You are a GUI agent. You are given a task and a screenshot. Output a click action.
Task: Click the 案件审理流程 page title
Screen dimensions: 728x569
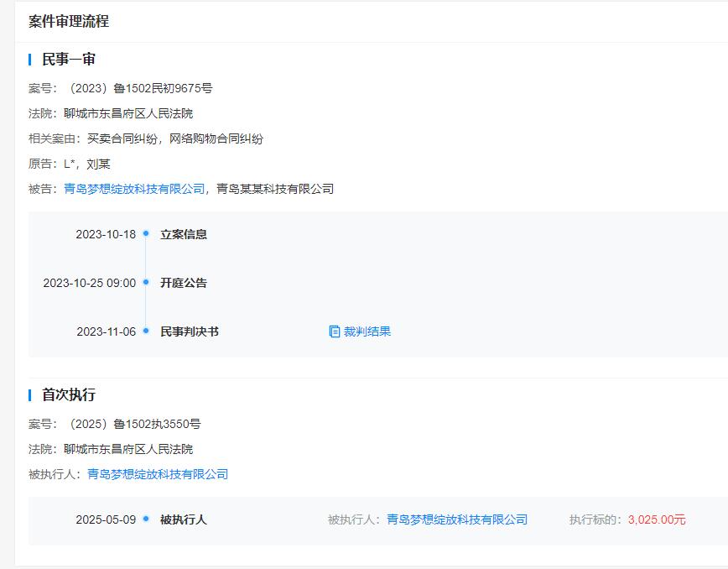[69, 21]
